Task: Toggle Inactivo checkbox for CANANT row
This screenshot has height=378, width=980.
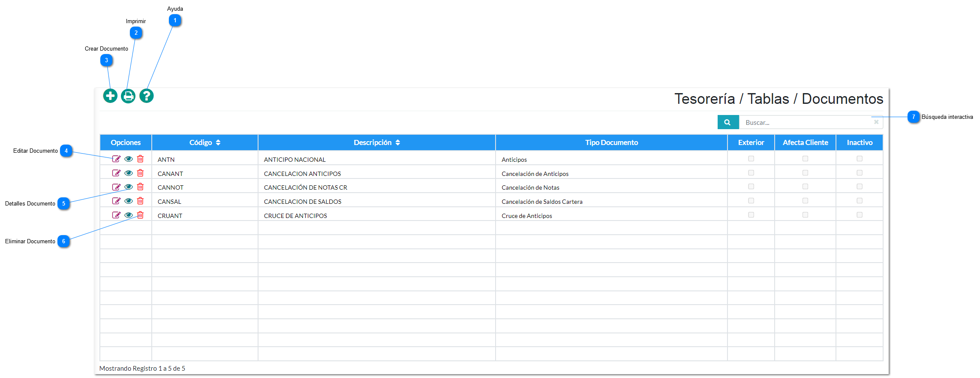Action: pos(860,173)
